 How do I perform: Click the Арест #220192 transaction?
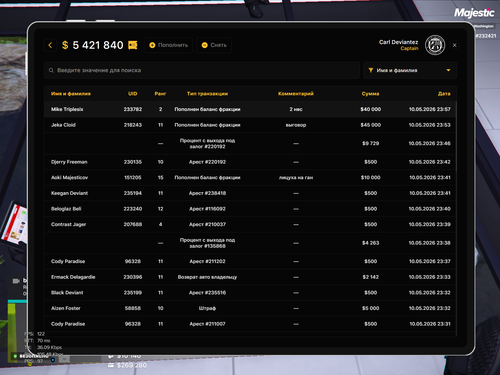(x=207, y=162)
